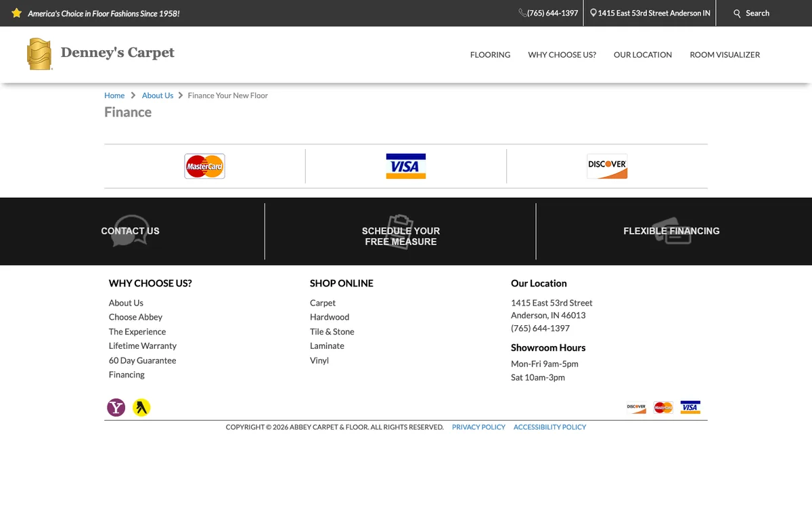Open the Why Choose Us? nav menu
Screen dimensions: 812x508
[x=562, y=55]
